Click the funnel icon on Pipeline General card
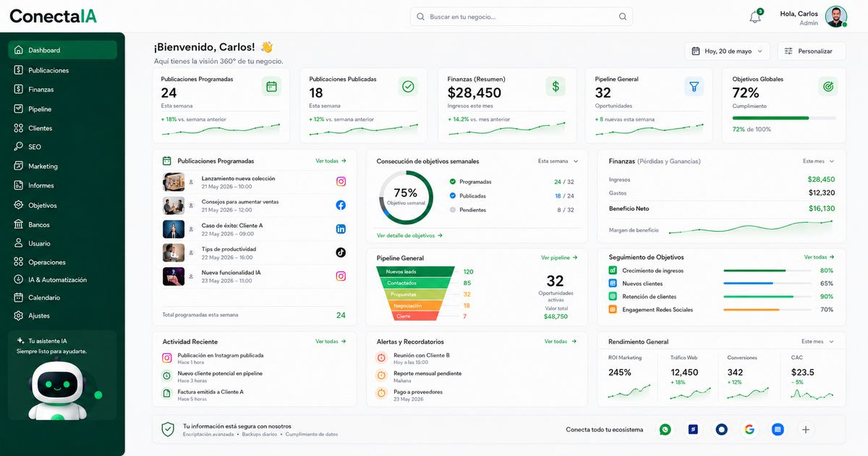 pos(694,87)
